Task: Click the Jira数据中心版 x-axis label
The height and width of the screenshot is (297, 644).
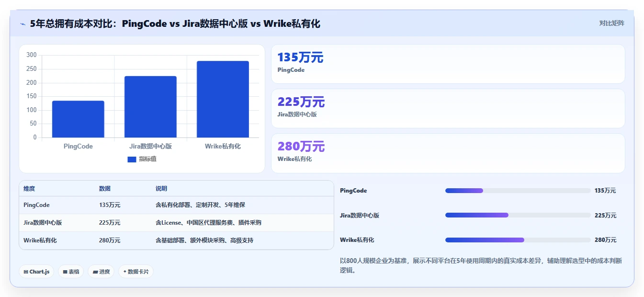Action: 150,146
